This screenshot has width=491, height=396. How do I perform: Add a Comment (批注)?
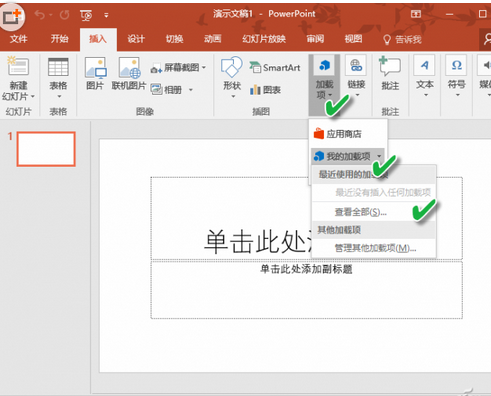[390, 73]
